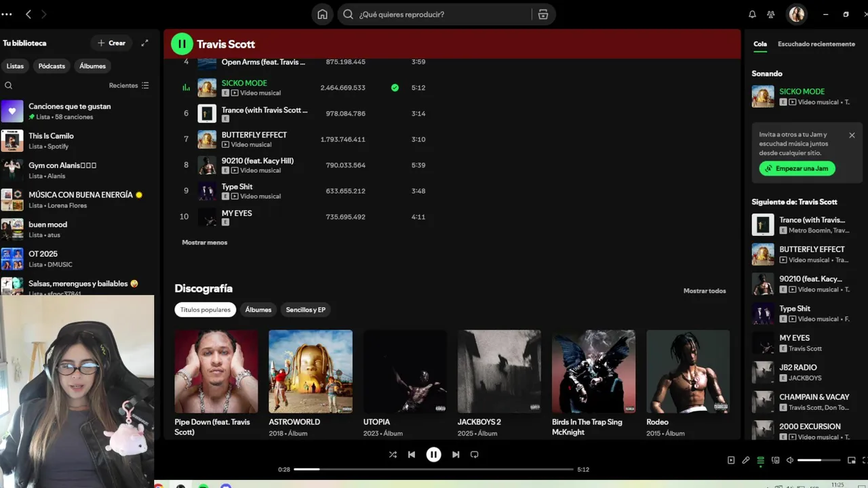Screen dimensions: 868x488
Task: Pause from the green Travis Scott header button
Action: (x=182, y=44)
